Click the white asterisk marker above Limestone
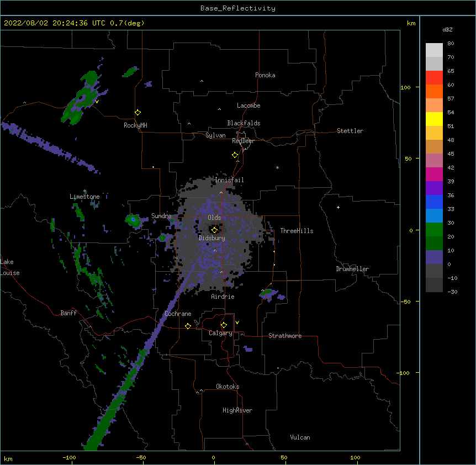 pyautogui.click(x=84, y=191)
